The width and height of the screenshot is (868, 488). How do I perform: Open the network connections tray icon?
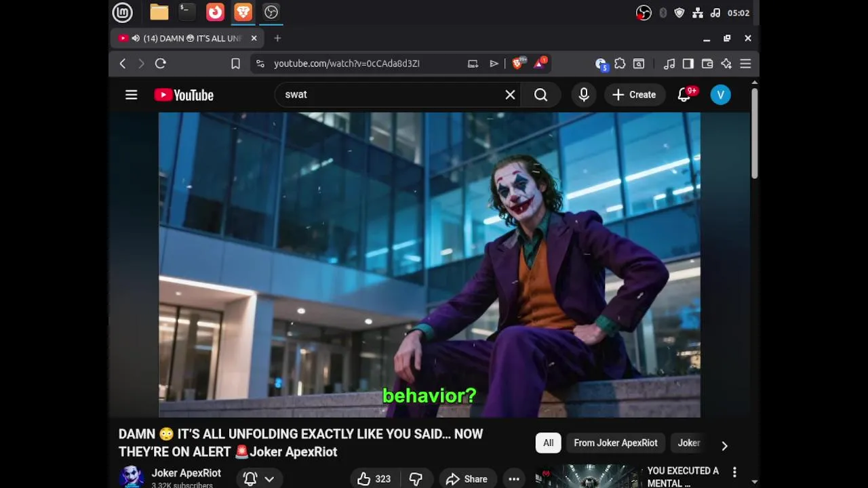698,13
